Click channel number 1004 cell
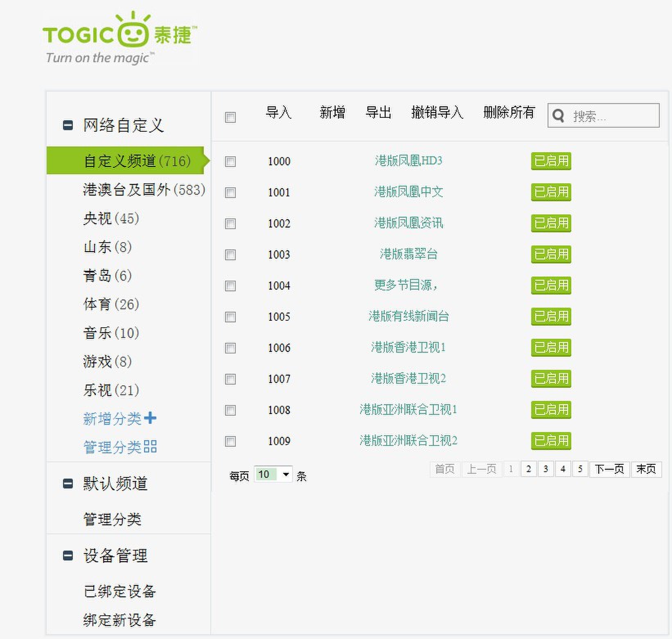 tap(279, 285)
